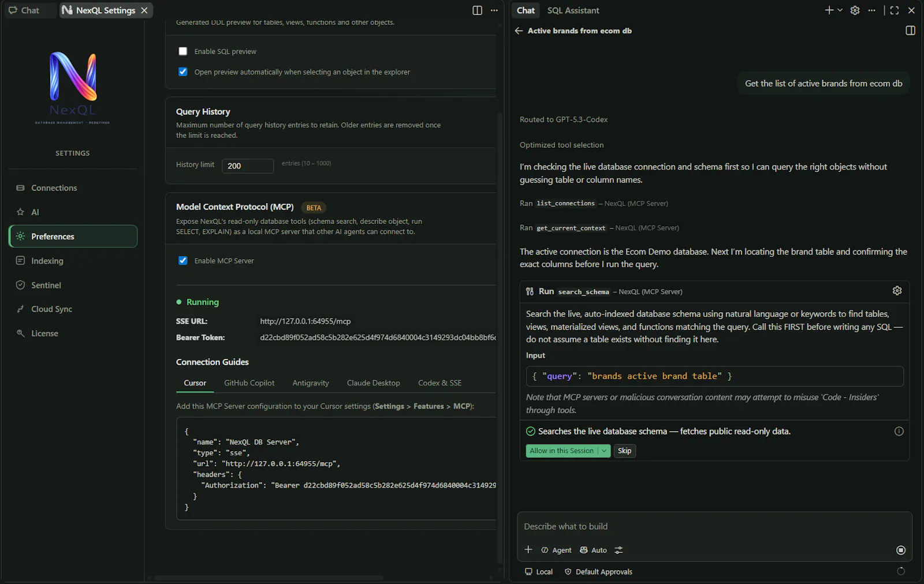This screenshot has width=924, height=584.
Task: Click the SSE URL value
Action: (305, 321)
